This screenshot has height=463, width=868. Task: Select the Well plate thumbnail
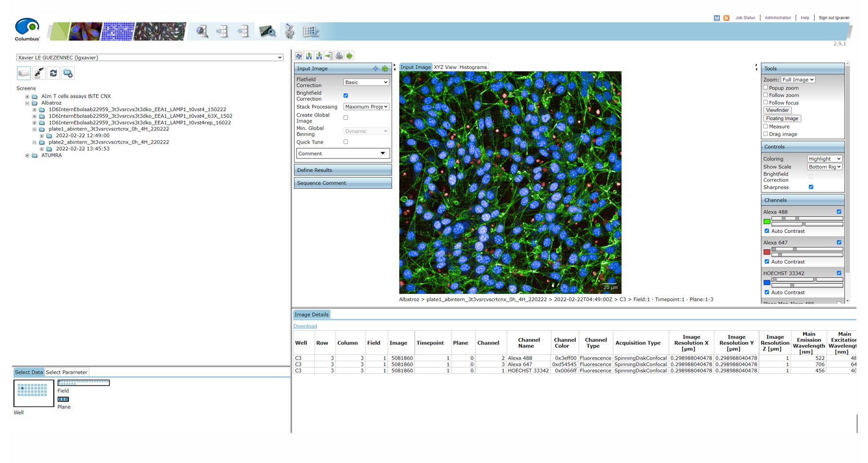tap(33, 393)
